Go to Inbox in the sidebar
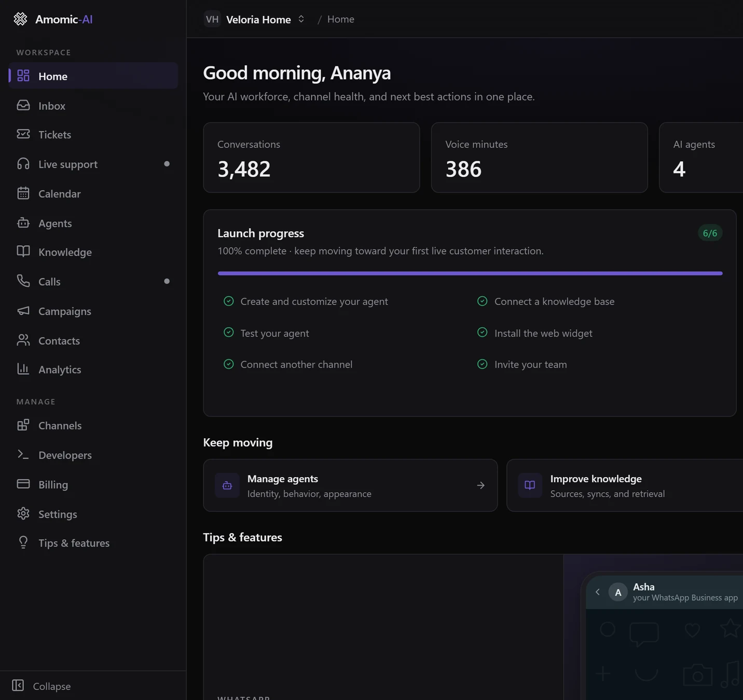Screen dimensions: 743x700 tap(93, 105)
